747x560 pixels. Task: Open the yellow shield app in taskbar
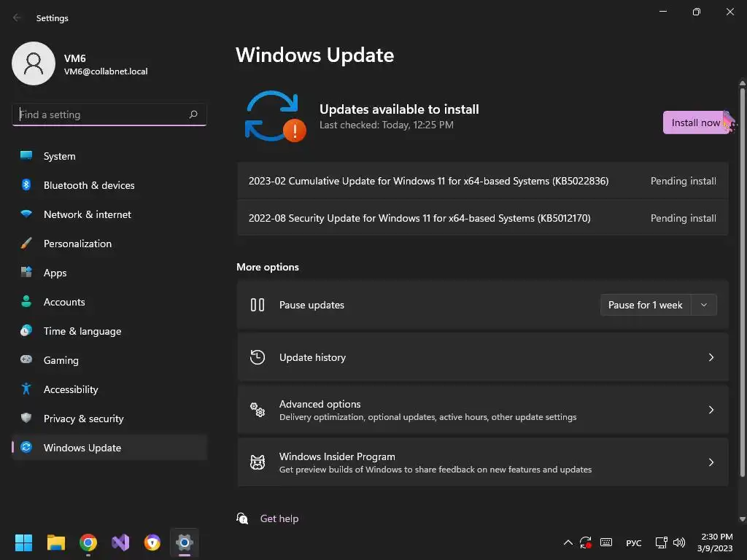[x=152, y=542]
